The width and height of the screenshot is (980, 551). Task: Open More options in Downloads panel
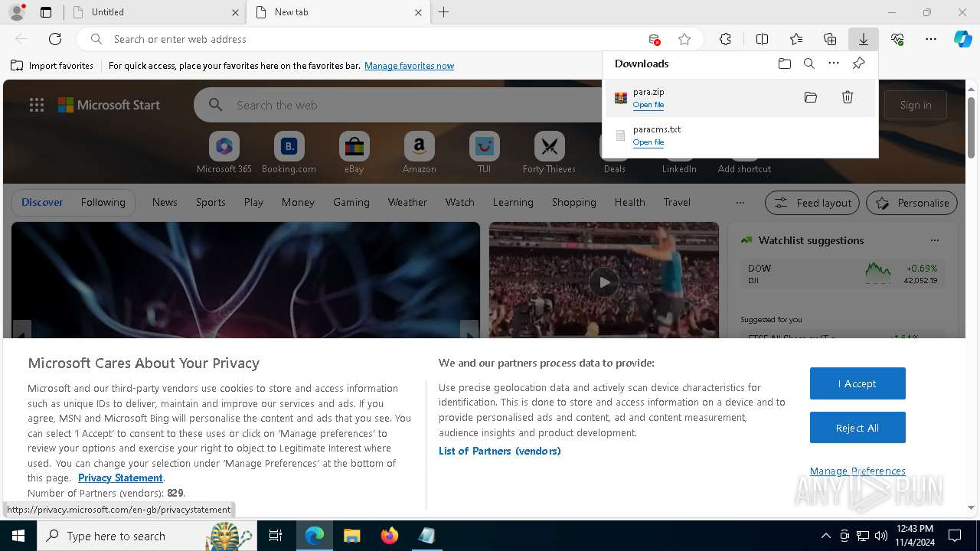pos(834,64)
